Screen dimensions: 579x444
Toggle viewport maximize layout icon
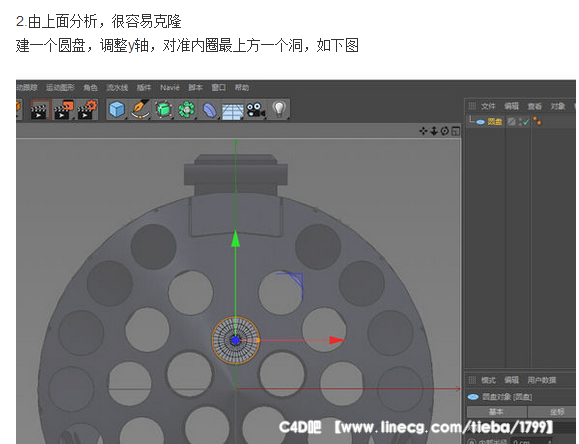(456, 131)
